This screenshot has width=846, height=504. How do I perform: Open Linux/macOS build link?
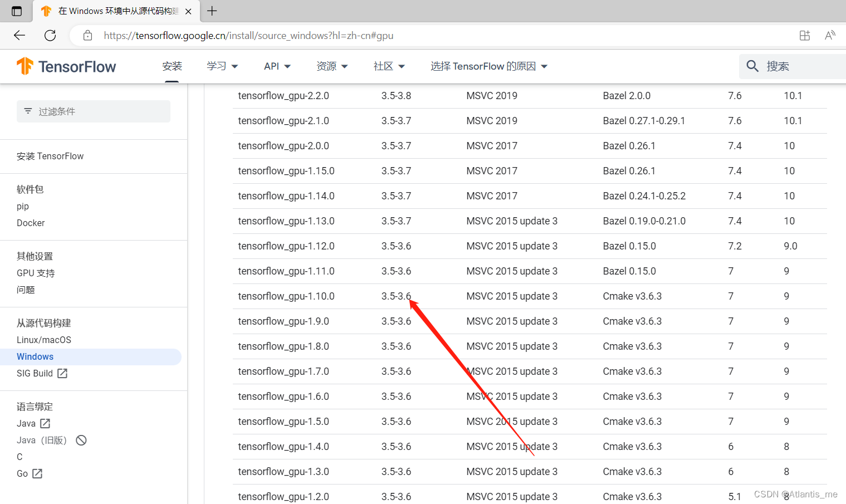(x=44, y=340)
